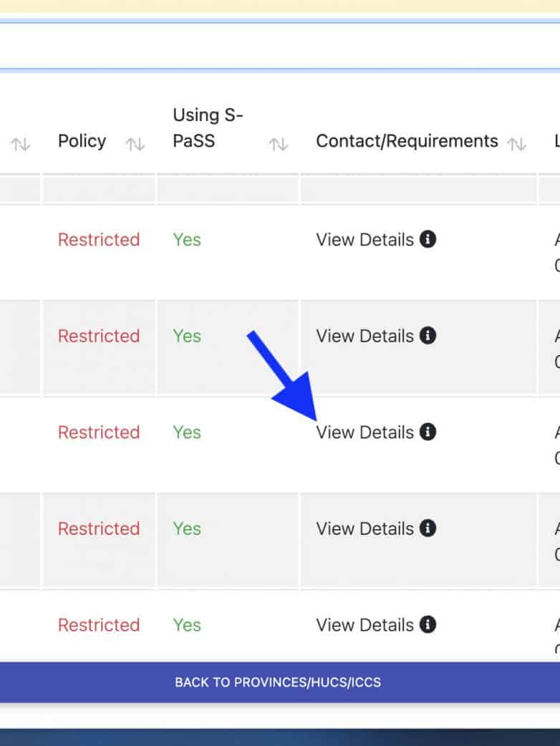The width and height of the screenshot is (560, 746).
Task: Click info icon in first table row
Action: point(428,239)
